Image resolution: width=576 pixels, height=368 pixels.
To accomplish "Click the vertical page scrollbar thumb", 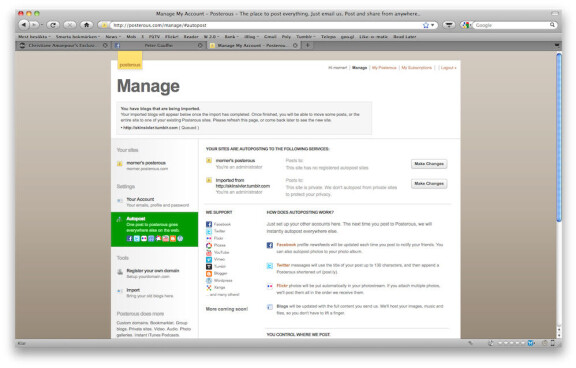I will click(x=559, y=138).
